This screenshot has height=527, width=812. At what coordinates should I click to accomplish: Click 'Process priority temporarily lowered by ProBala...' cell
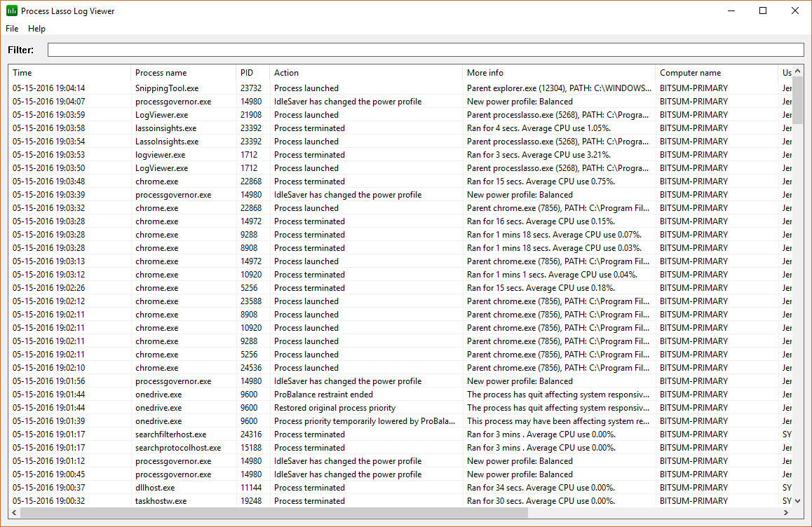(x=365, y=421)
